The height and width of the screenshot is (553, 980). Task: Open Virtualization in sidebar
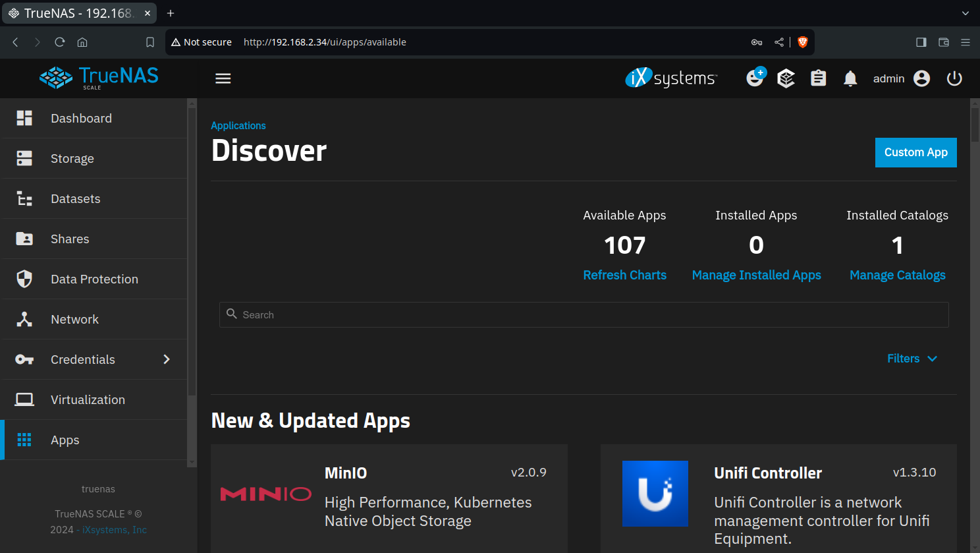click(x=95, y=400)
